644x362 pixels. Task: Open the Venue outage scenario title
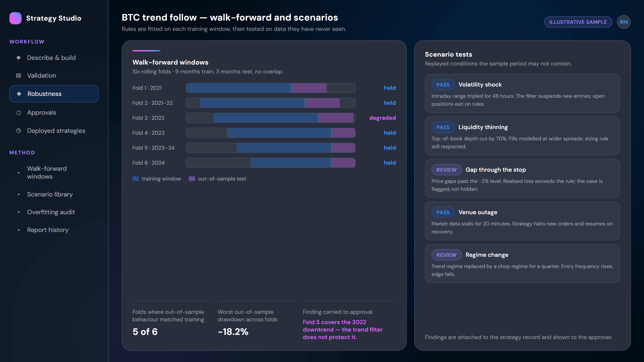478,212
